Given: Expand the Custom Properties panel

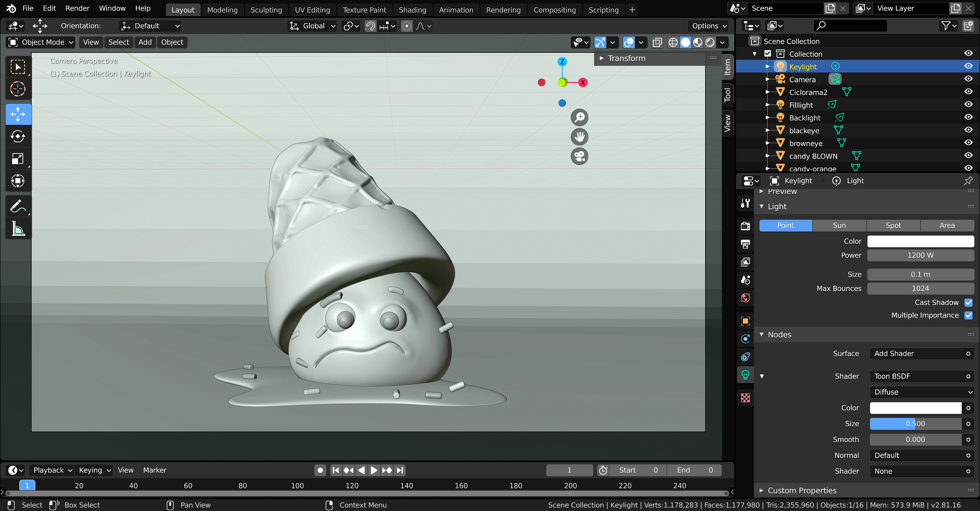Looking at the screenshot, I should [x=802, y=490].
